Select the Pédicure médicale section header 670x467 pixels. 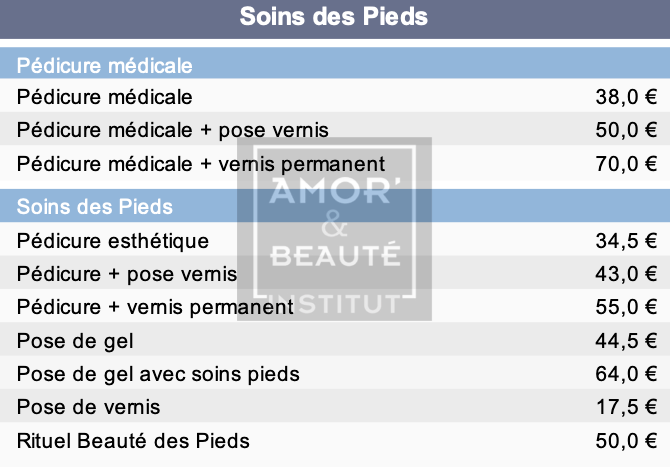click(335, 63)
